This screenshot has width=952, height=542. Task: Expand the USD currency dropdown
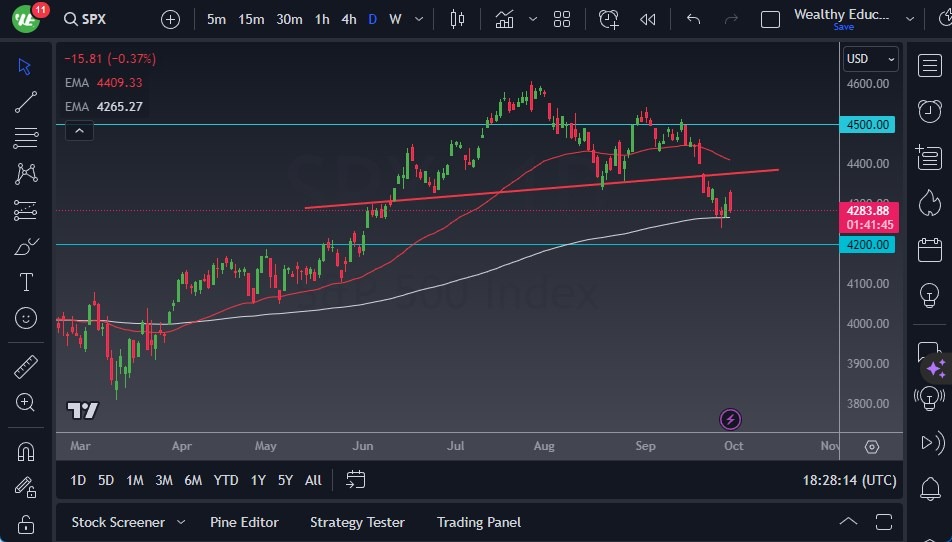(870, 59)
